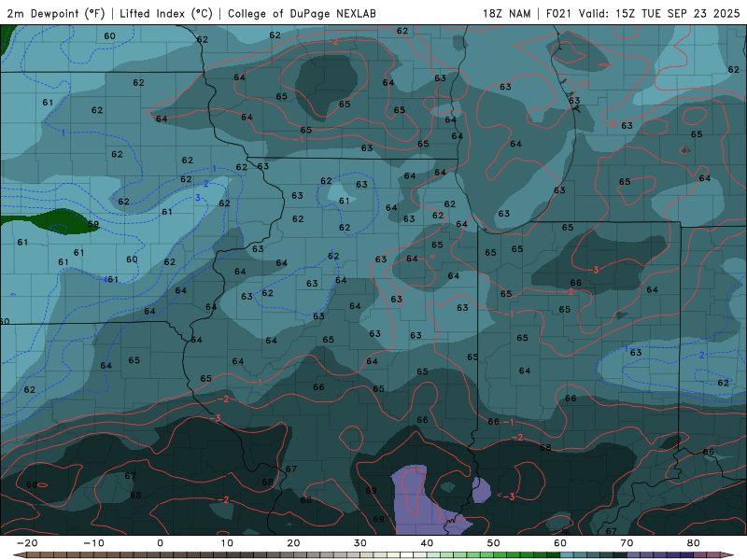This screenshot has width=747, height=560.
Task: Click the "70" color scale label
Action: coord(627,543)
